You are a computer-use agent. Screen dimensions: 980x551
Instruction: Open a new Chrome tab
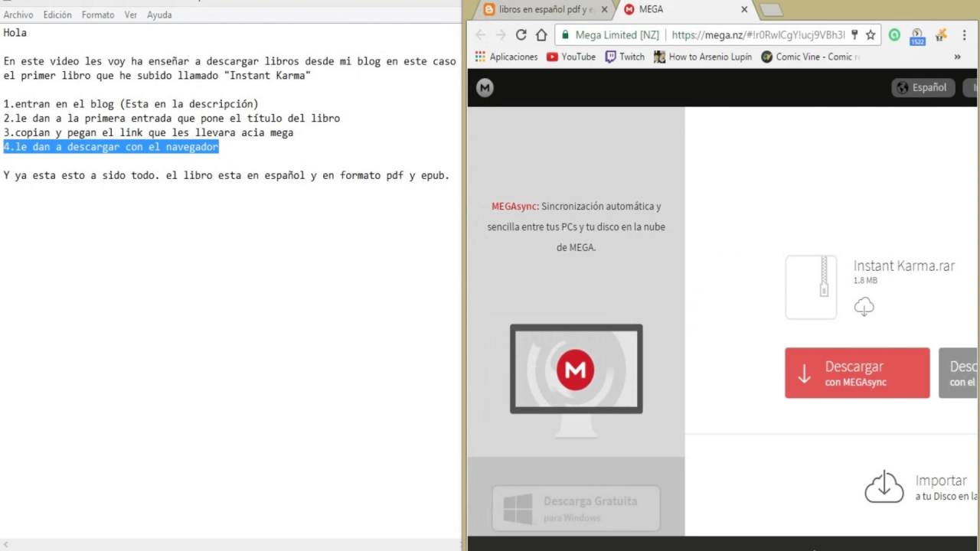770,10
